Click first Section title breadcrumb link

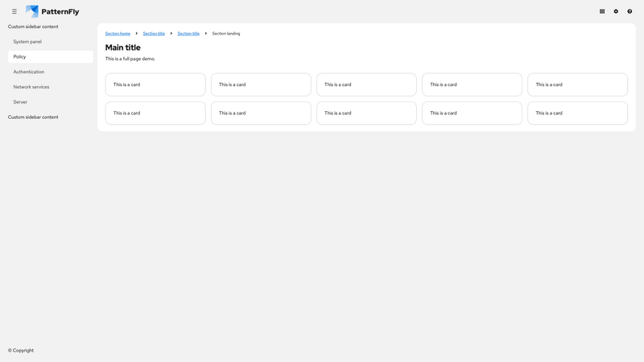coord(154,34)
